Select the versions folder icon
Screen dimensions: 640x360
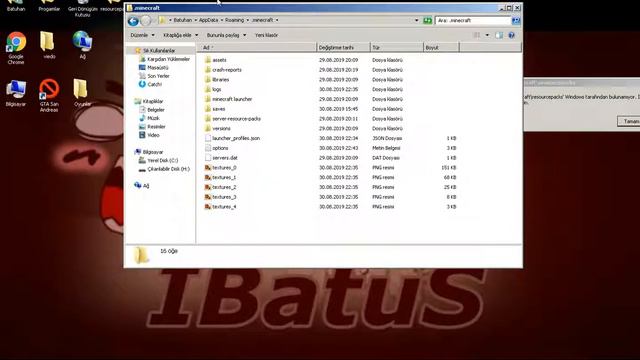(208, 129)
